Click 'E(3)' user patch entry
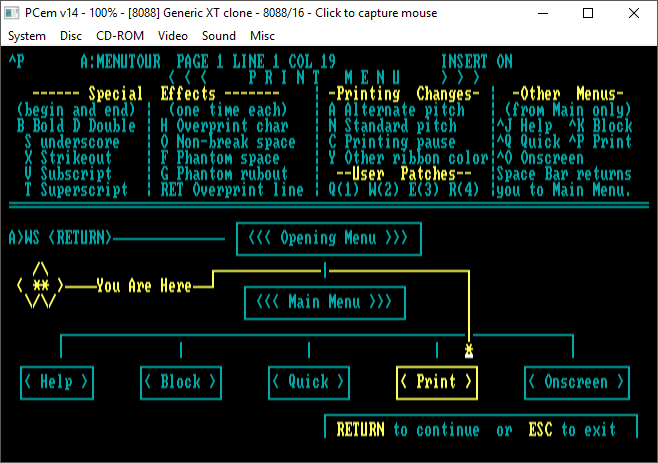Screen dimensions: 658x463 pyautogui.click(x=424, y=190)
